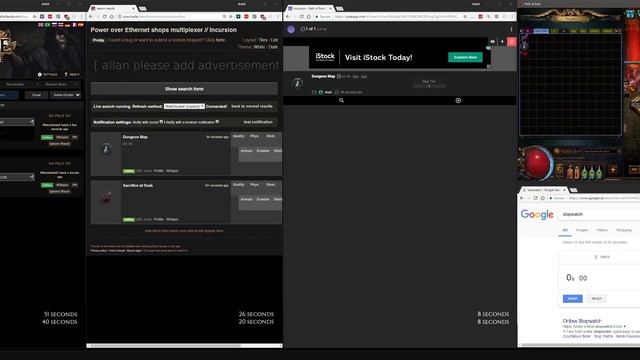Select the All results tab on Google
This screenshot has width=640, height=360.
(x=565, y=230)
